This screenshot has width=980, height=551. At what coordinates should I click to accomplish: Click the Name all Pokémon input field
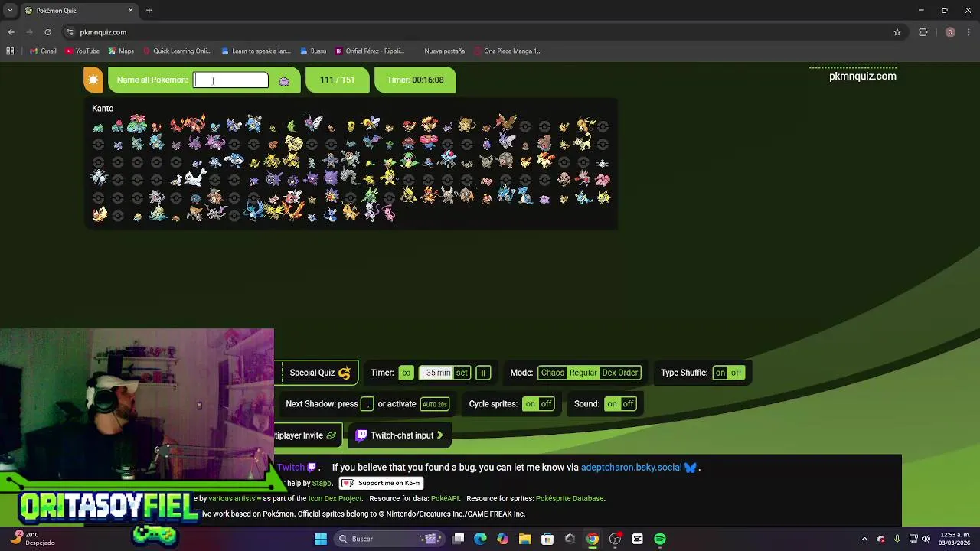(230, 80)
